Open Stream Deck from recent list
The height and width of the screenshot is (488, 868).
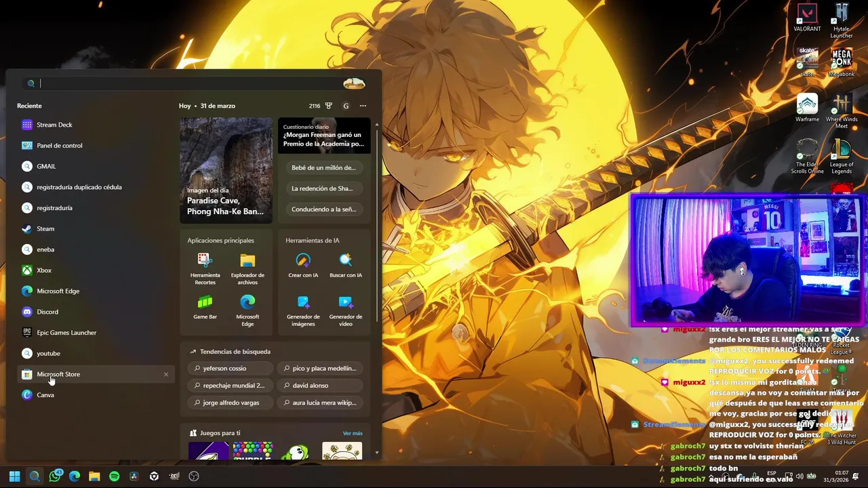(x=95, y=125)
